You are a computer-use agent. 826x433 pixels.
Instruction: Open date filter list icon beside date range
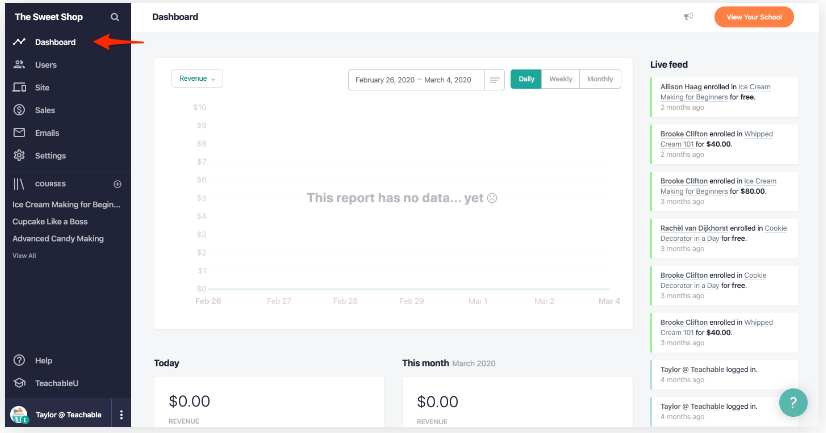tap(494, 80)
